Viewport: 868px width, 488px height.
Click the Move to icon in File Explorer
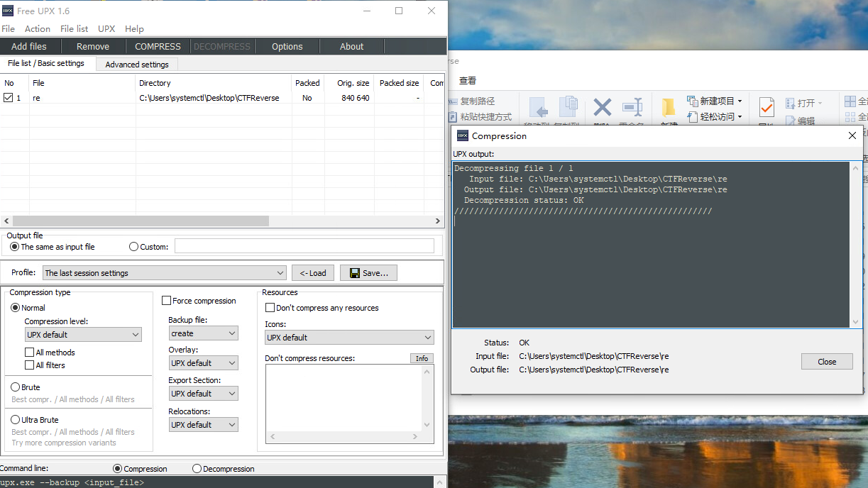[x=537, y=108]
